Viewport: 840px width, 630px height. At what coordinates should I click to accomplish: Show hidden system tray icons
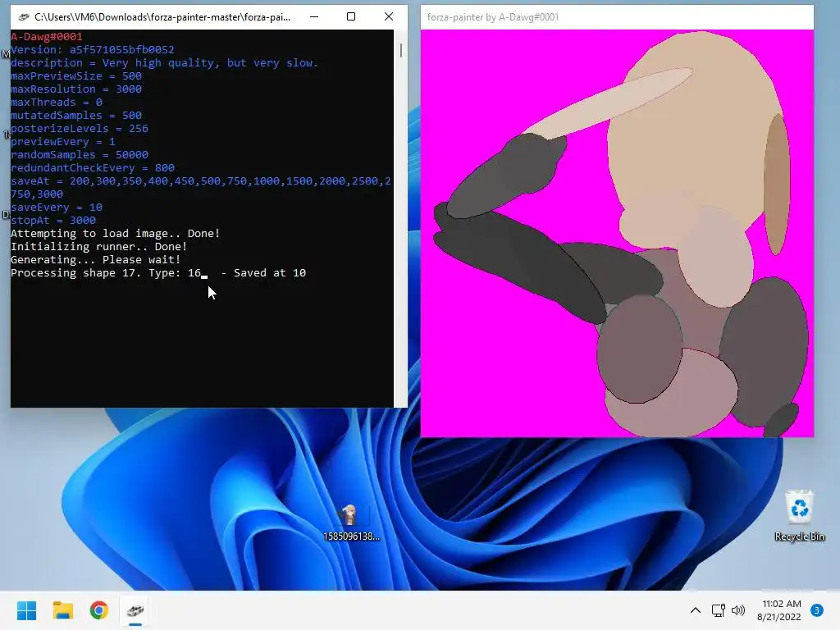696,610
